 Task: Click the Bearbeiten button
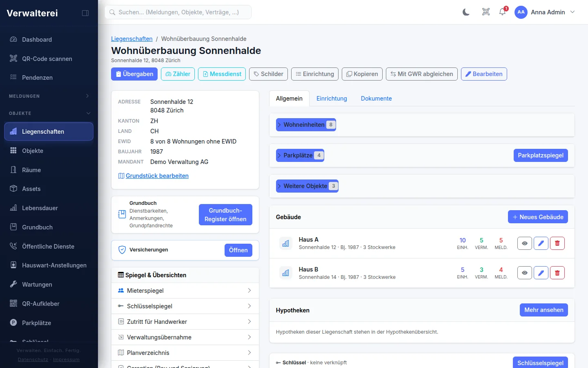point(484,74)
